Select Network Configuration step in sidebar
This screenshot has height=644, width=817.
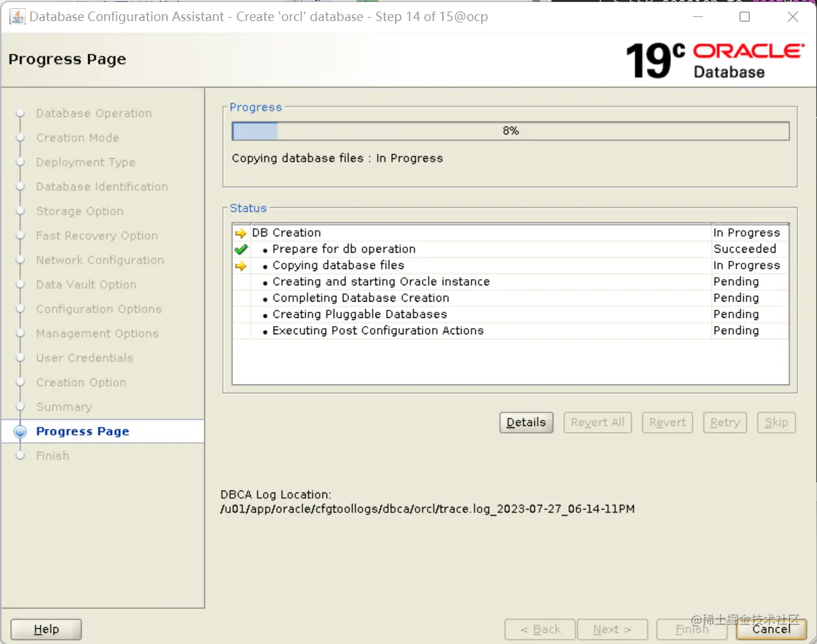[100, 260]
